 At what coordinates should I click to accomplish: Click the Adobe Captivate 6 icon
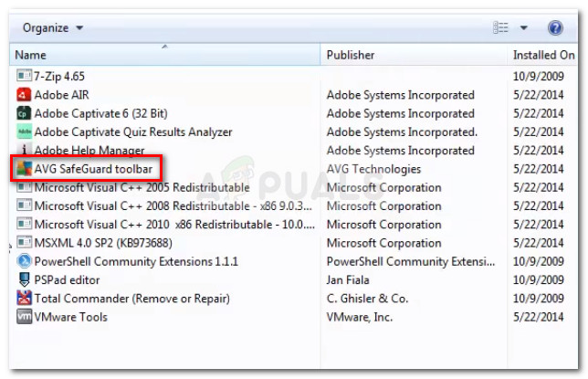[24, 113]
